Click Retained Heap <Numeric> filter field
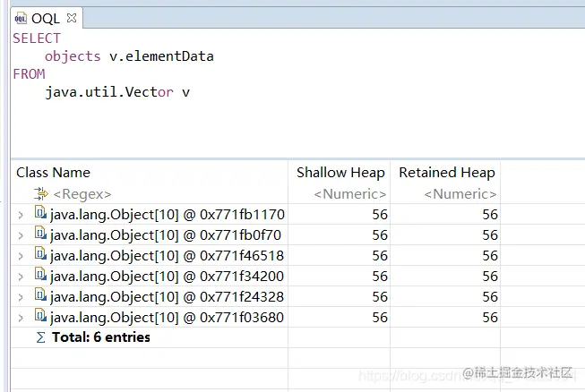Screen dimensions: 585x392 (460, 194)
